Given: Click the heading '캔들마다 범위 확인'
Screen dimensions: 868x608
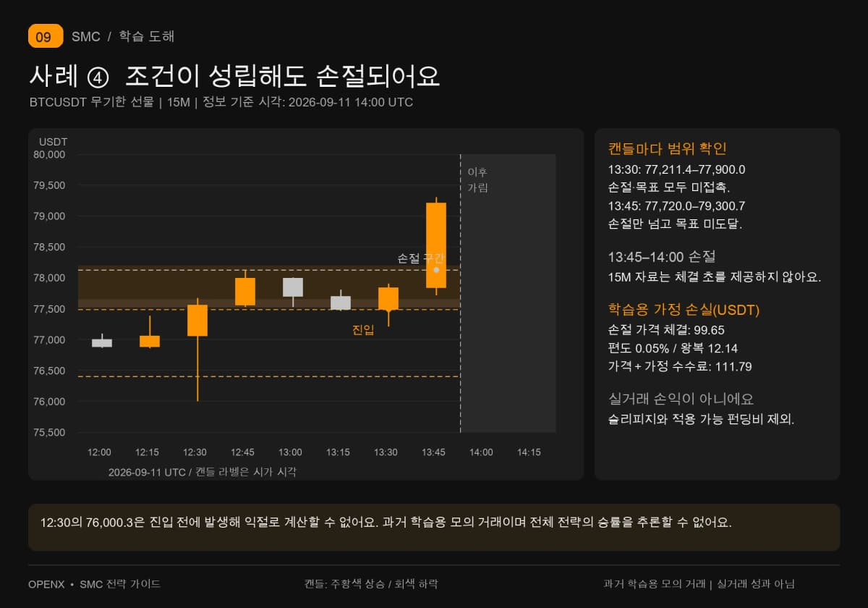Looking at the screenshot, I should pos(668,149).
